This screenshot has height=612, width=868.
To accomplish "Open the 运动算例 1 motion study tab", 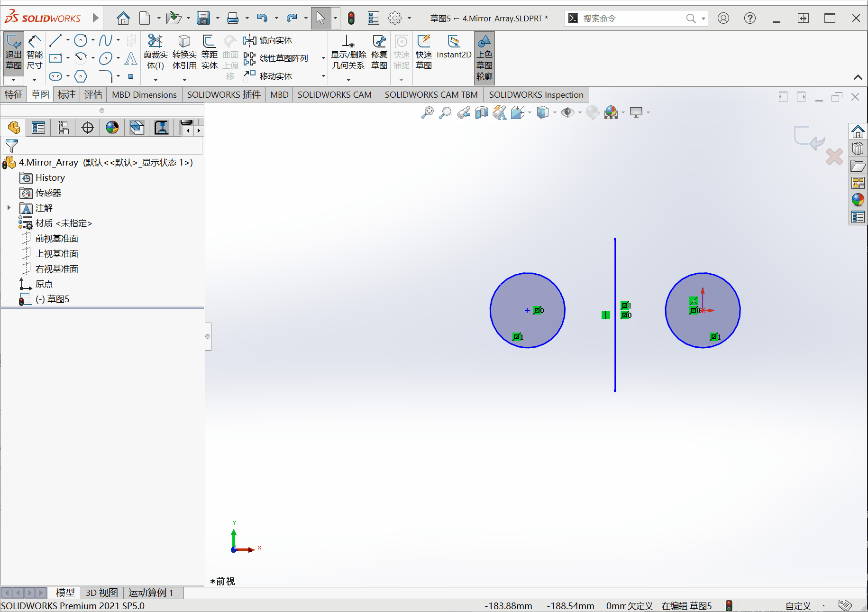I will pyautogui.click(x=153, y=593).
